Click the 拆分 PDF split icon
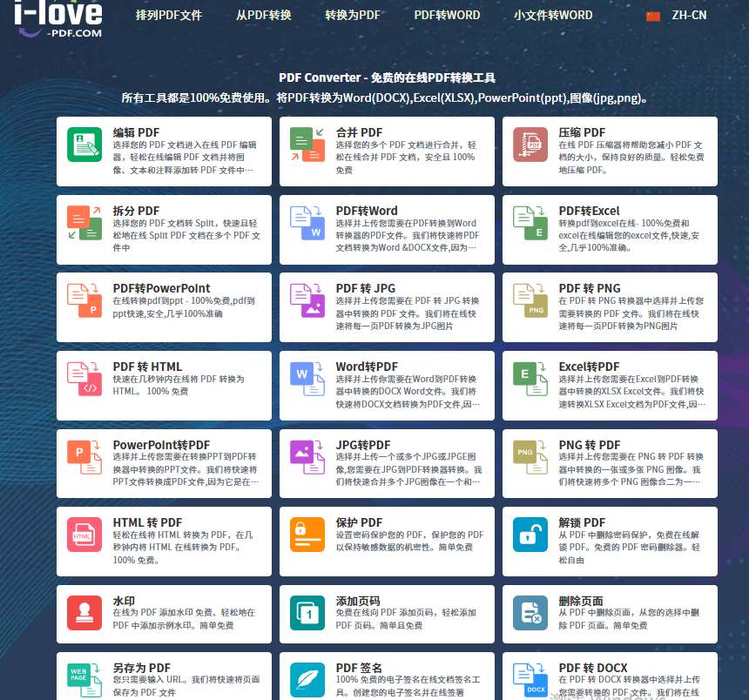This screenshot has height=700, width=749. tap(84, 223)
